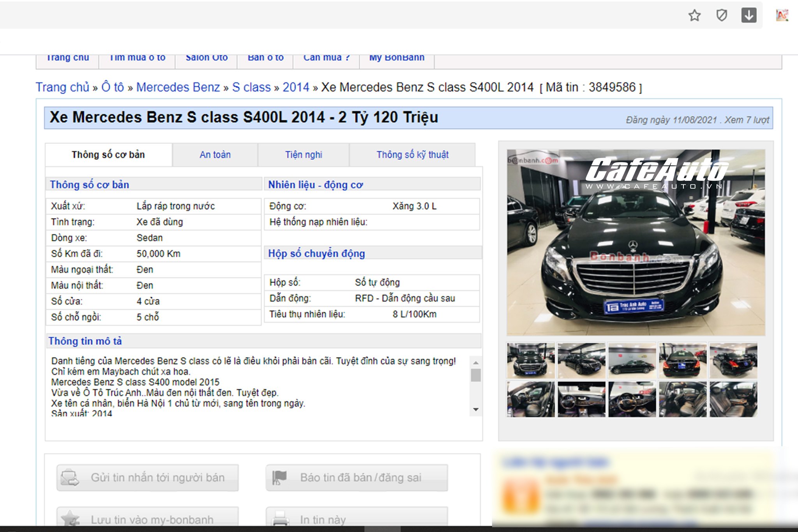Click the flag icon to report listing
The image size is (798, 532).
point(279,477)
